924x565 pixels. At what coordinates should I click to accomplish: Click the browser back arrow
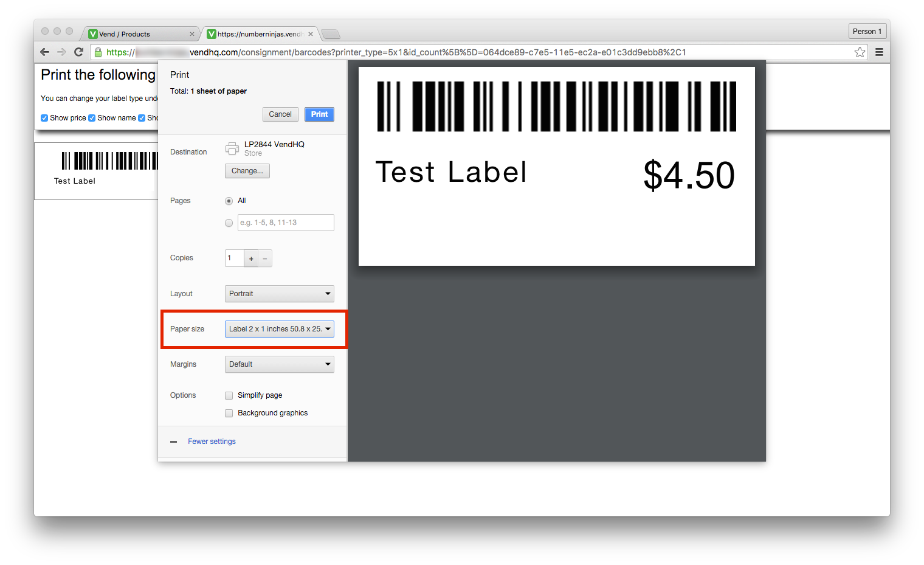click(x=44, y=52)
